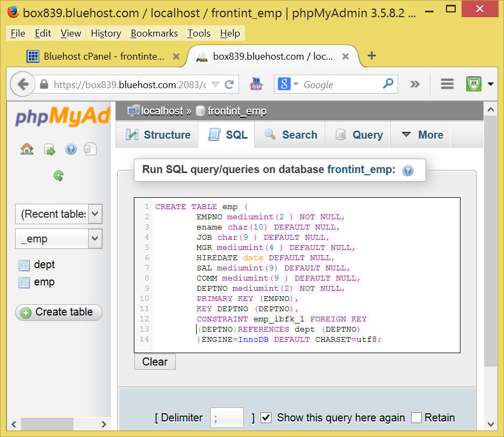Screen dimensions: 504x437
Task: Click the emp table icon
Action: 24,283
